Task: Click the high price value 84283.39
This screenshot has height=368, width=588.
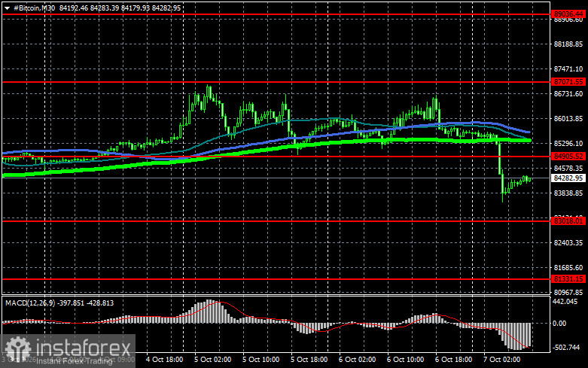Action: tap(104, 8)
